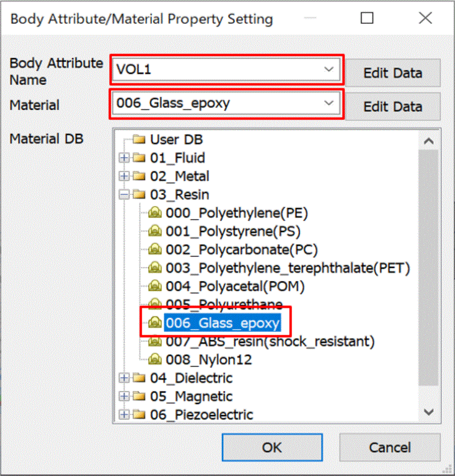
Task: Click the material list scroll down arrow
Action: pyautogui.click(x=428, y=412)
